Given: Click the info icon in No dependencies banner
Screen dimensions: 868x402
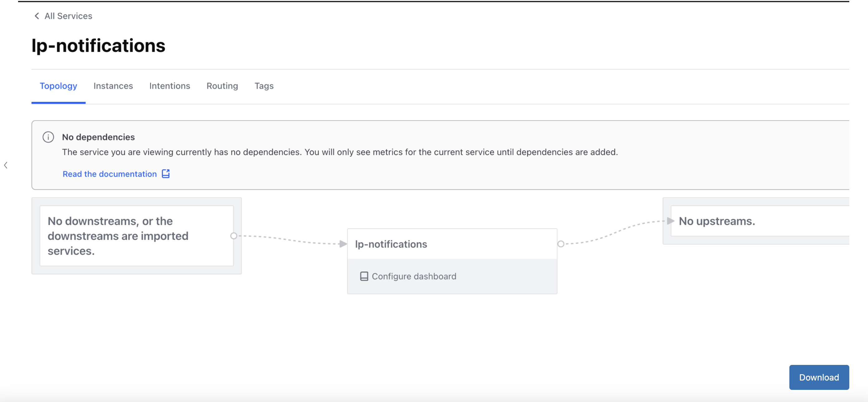Looking at the screenshot, I should (48, 137).
